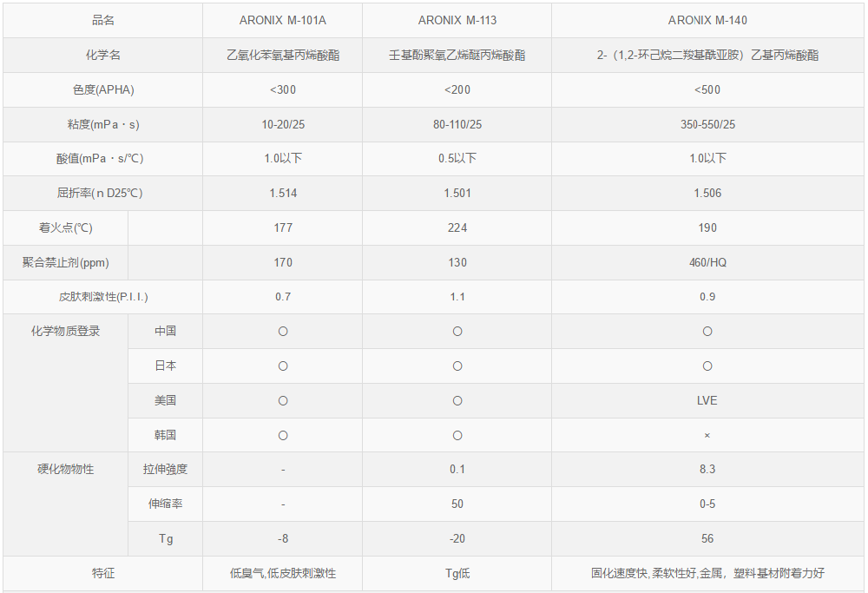Click the ARONIX M-140 column header

tap(707, 20)
